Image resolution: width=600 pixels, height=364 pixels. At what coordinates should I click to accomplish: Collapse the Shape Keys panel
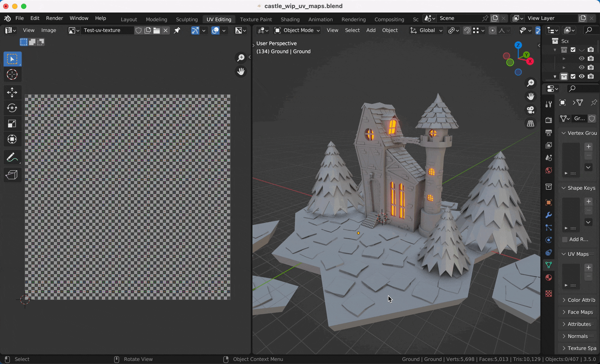[564, 188]
